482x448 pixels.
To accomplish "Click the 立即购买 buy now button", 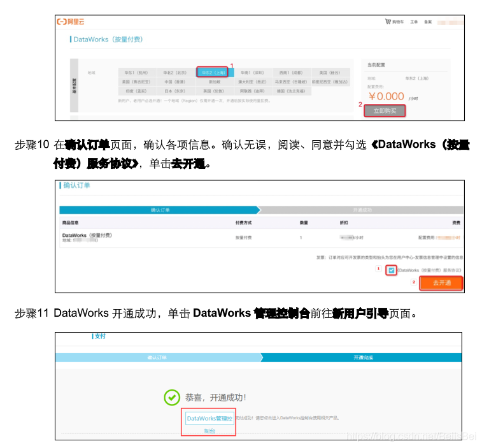I will pos(385,111).
